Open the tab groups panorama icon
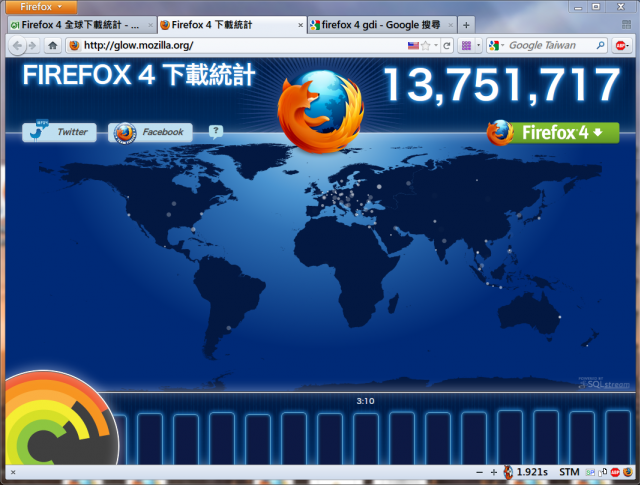The height and width of the screenshot is (485, 640). 627,24
